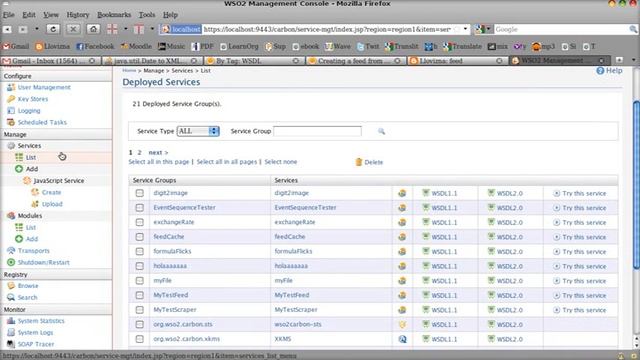Click the Select all in all pages link
The width and height of the screenshot is (640, 360).
(227, 162)
